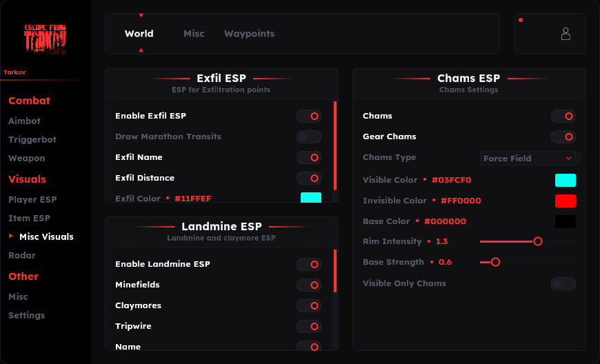Pick the Invisible Color red swatch
This screenshot has height=364, width=600.
pos(566,201)
